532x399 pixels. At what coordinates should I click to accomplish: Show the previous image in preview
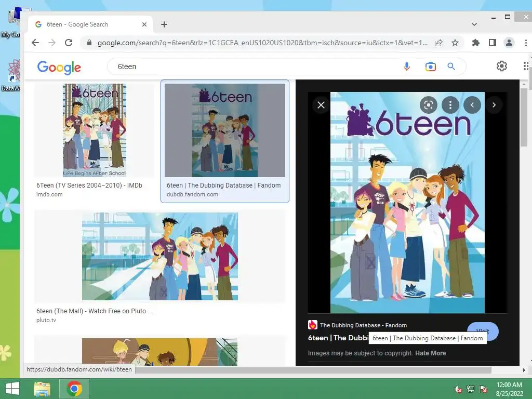coord(472,105)
